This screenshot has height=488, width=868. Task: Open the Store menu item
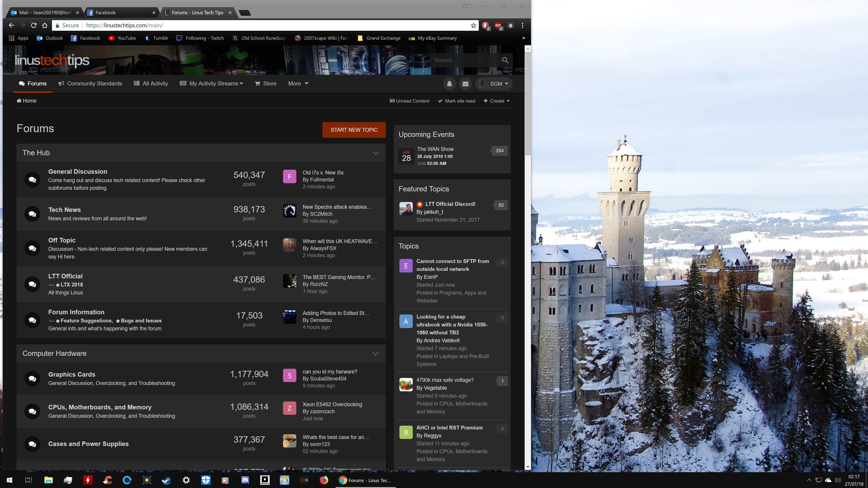coord(266,84)
